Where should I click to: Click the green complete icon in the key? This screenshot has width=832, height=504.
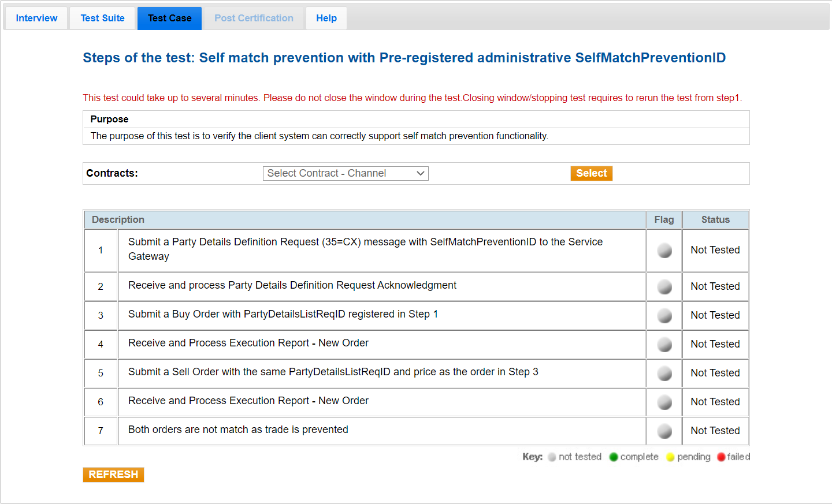point(614,457)
